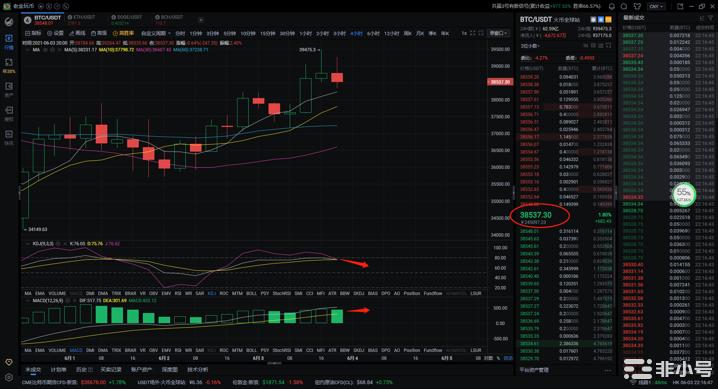Choose Fundflow in the lower indicator row
This screenshot has width=718, height=389.
click(433, 350)
